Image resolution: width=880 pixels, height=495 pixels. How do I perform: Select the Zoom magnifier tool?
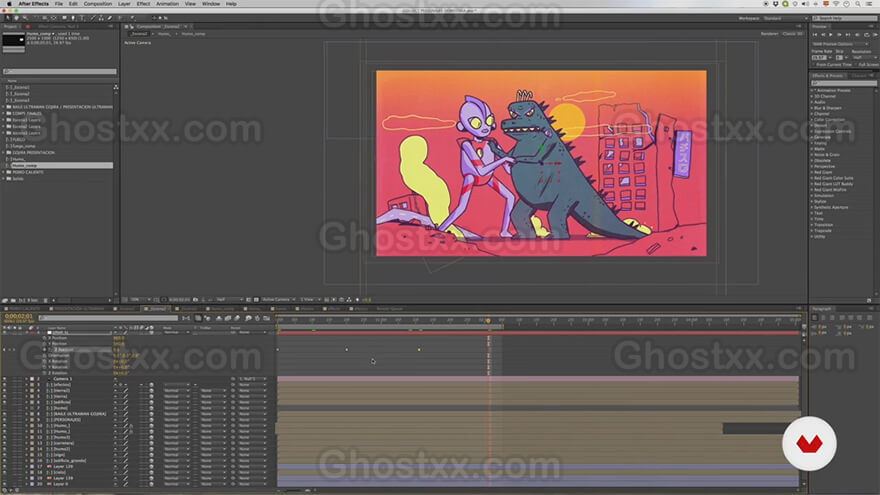(x=24, y=18)
